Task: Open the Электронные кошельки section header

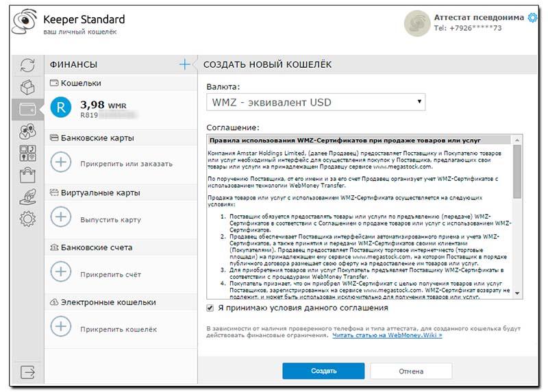Action: point(121,302)
